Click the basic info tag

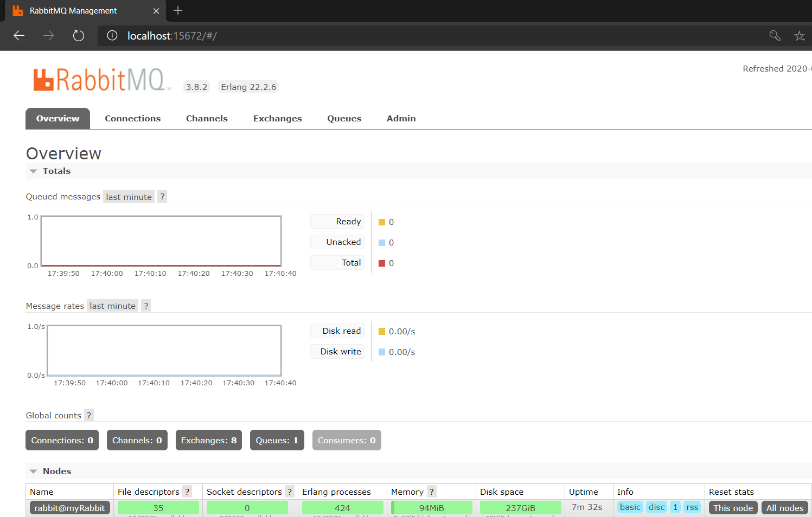(x=630, y=507)
